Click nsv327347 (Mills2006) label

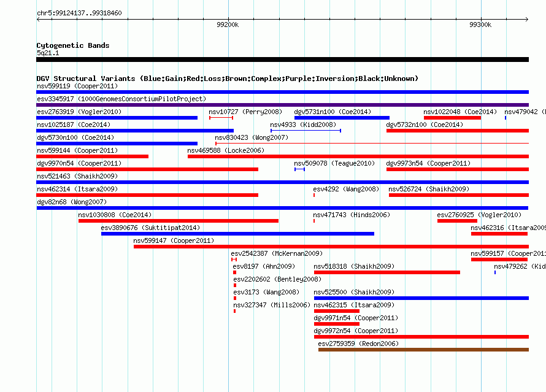272,305
